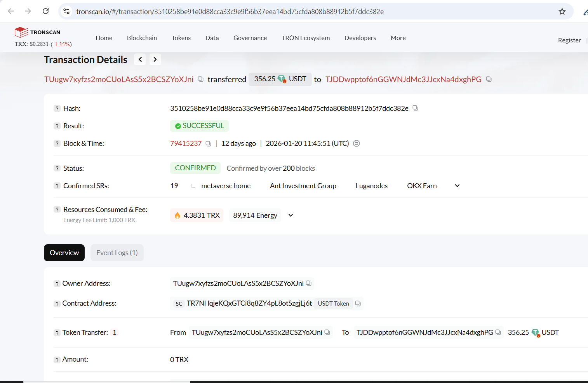Click the Register link
The image size is (588, 383).
(x=569, y=40)
